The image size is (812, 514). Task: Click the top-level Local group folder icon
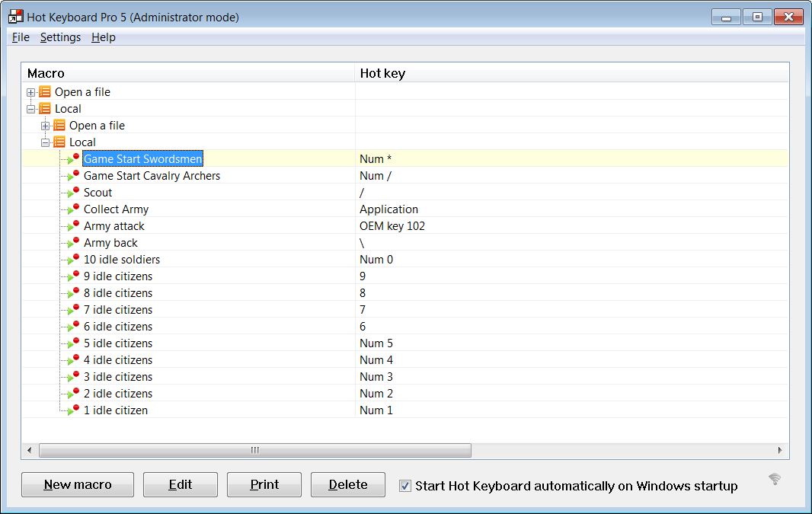pos(45,109)
